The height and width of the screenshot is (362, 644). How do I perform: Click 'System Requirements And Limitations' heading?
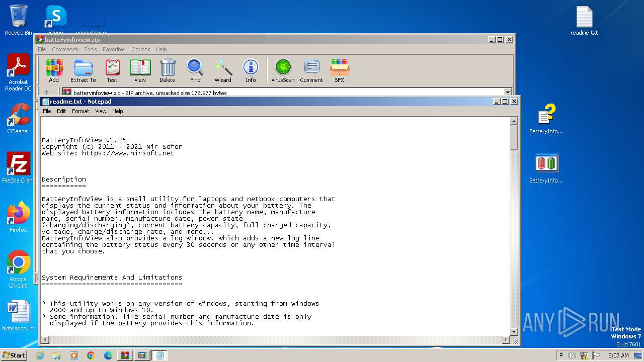(112, 278)
